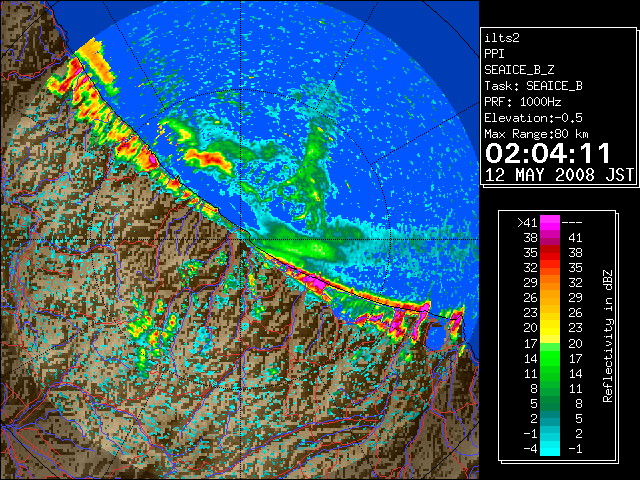Pick the cyan -4 to -1 dBZ swatch

pyautogui.click(x=550, y=448)
